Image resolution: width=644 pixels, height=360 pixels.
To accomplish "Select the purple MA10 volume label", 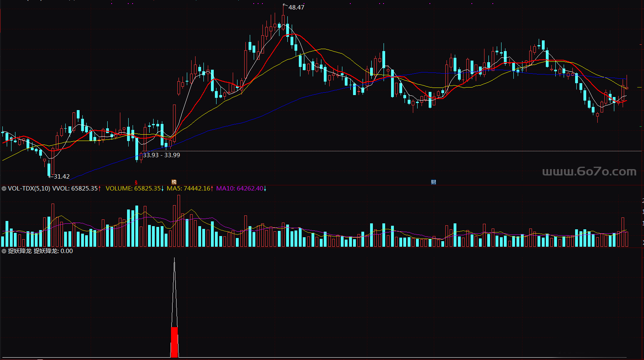I will pos(239,189).
